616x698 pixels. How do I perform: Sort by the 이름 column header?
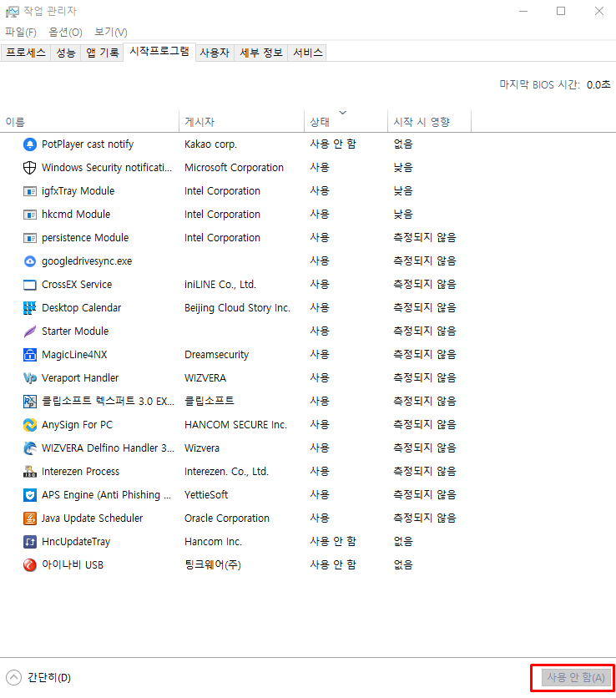click(89, 122)
